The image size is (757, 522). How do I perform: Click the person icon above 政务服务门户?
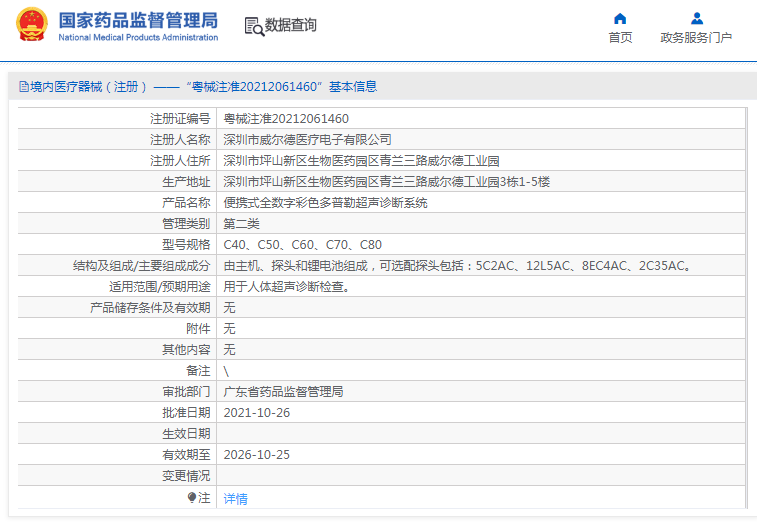click(697, 18)
